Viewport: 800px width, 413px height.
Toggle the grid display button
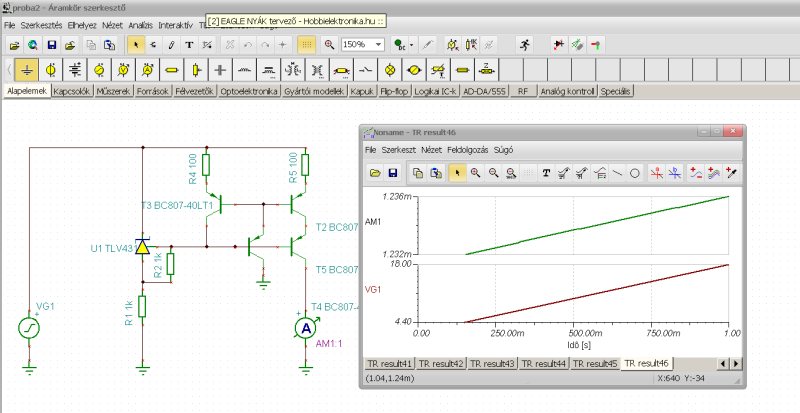pyautogui.click(x=306, y=45)
